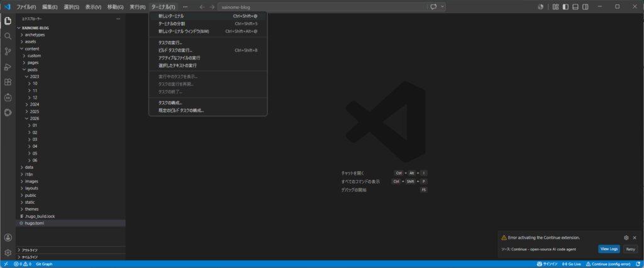644x268 pixels.
Task: Open the 実行(R) menu
Action: [138, 7]
